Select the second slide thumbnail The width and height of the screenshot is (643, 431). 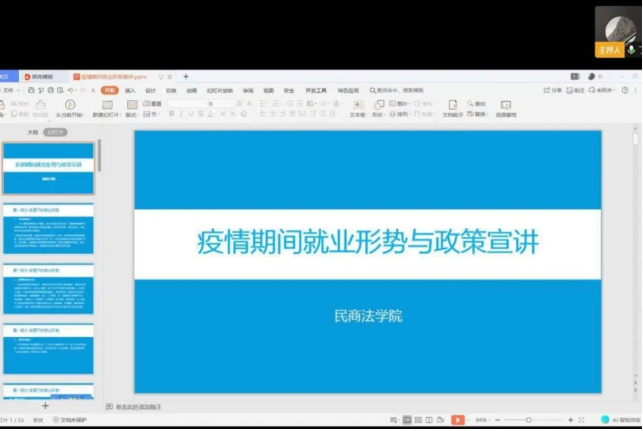48,229
